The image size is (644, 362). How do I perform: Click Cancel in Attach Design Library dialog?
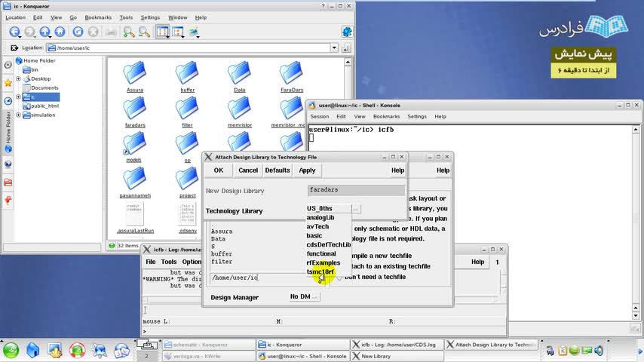[248, 170]
